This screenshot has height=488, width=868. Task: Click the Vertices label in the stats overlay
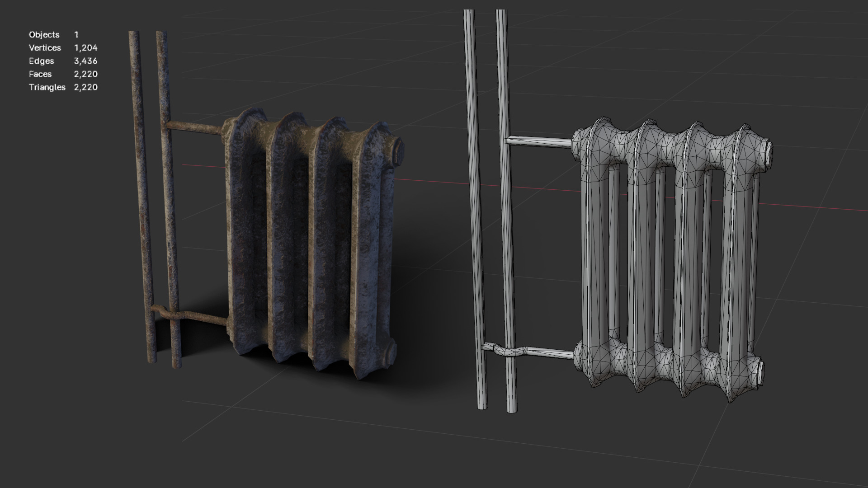[45, 48]
